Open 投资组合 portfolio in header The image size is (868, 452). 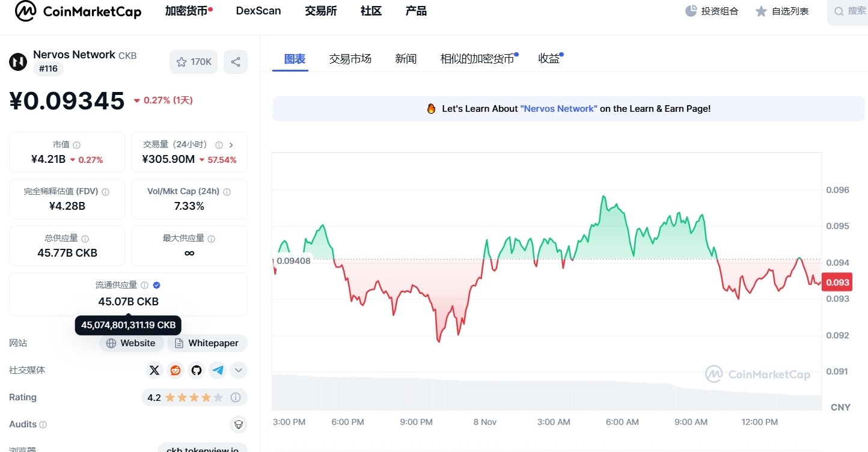point(712,11)
